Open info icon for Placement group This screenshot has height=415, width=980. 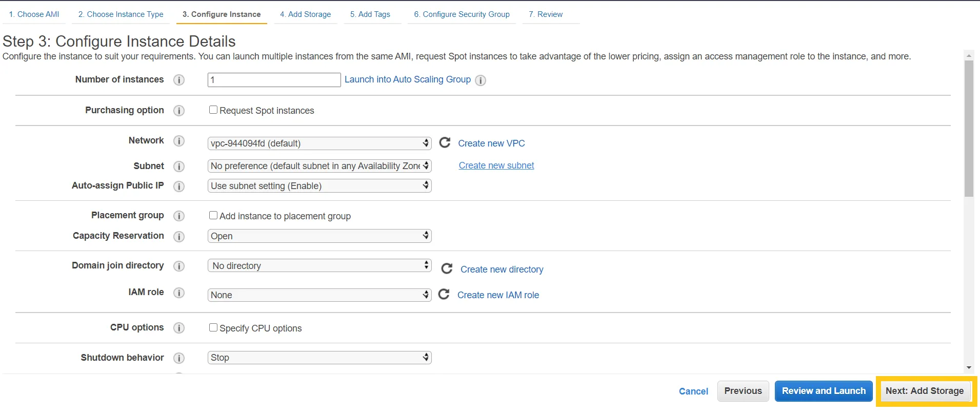point(179,216)
